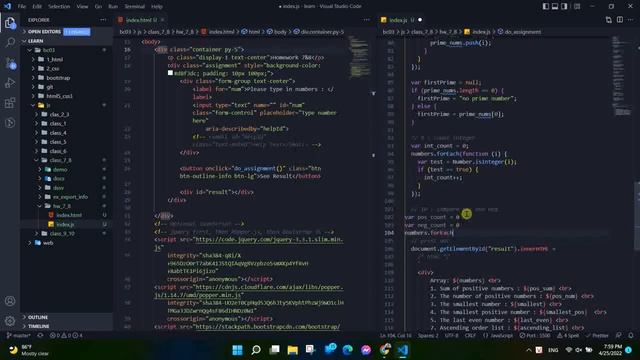Select index.html in hw_7_8 folder

(69, 215)
